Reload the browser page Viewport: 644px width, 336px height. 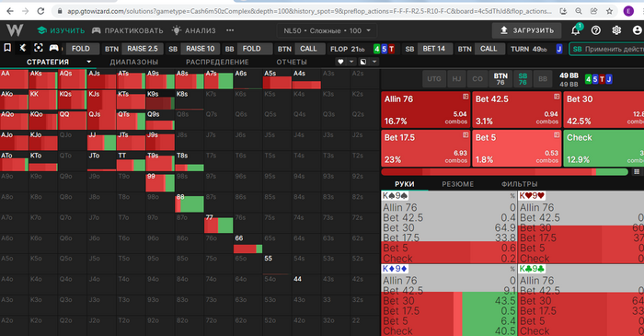pos(40,11)
